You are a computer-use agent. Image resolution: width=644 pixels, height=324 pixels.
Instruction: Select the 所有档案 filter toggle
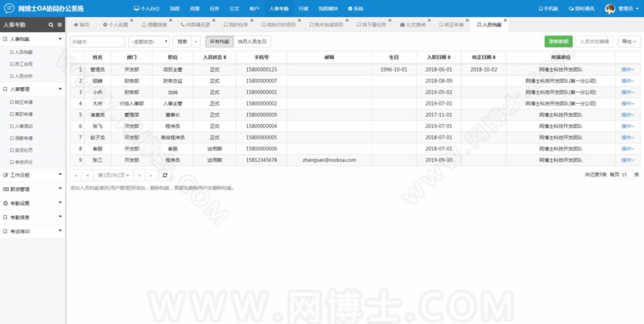[x=219, y=42]
